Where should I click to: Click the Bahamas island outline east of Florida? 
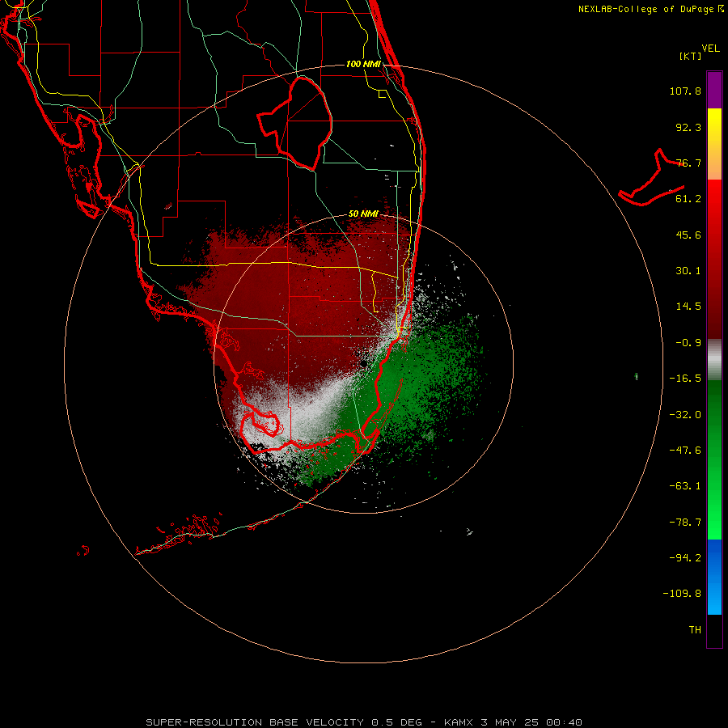tap(651, 178)
